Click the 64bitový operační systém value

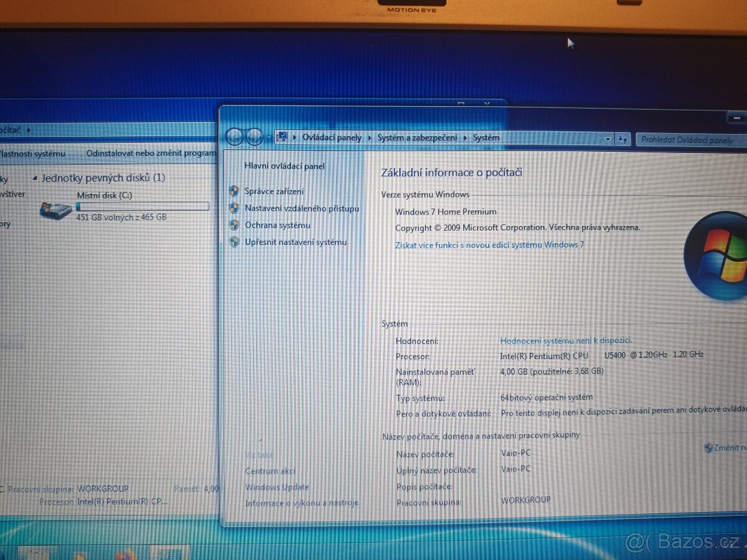[547, 397]
